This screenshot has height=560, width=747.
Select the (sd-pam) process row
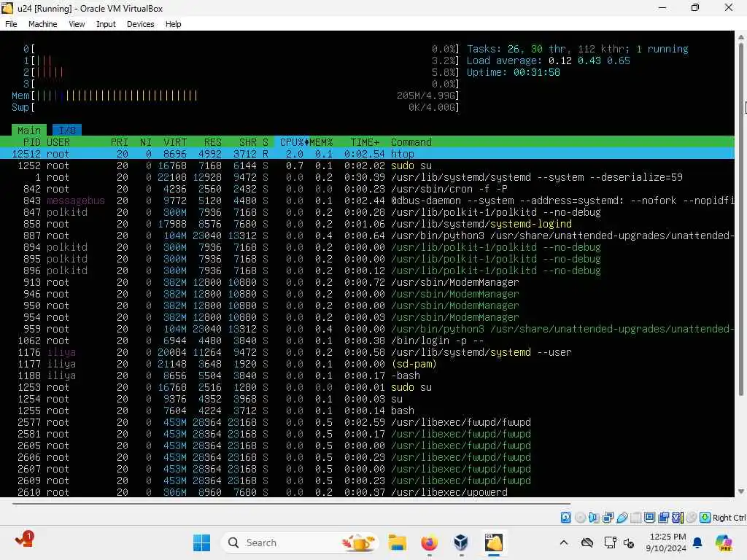tap(368, 364)
